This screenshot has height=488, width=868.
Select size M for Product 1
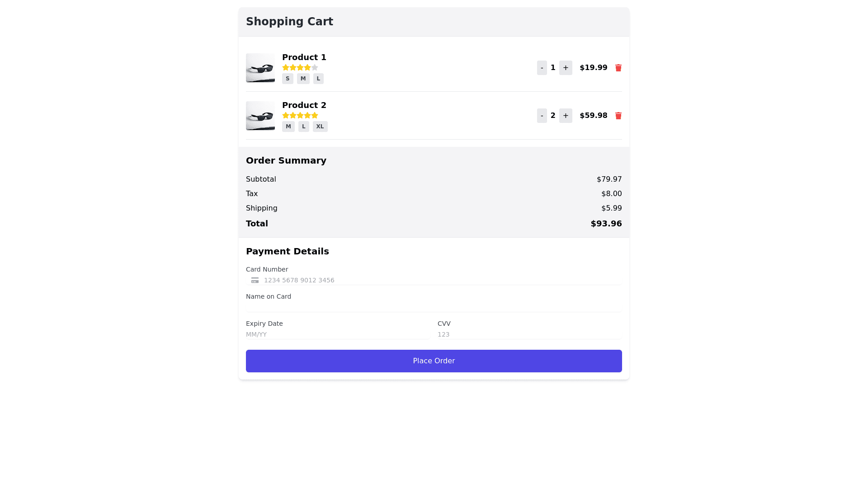[x=303, y=79]
